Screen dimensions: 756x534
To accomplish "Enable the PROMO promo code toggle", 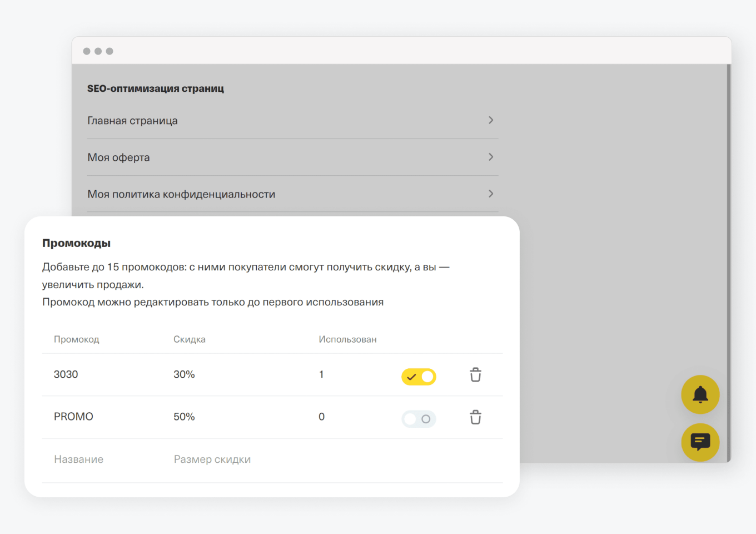I will [419, 419].
